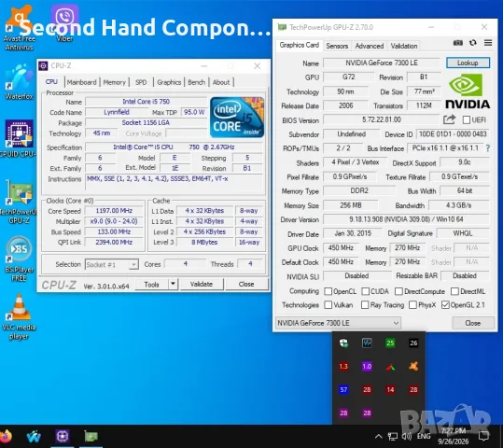This screenshot has width=503, height=448.
Task: Click the orange Avast tray icon
Action: coord(413,366)
